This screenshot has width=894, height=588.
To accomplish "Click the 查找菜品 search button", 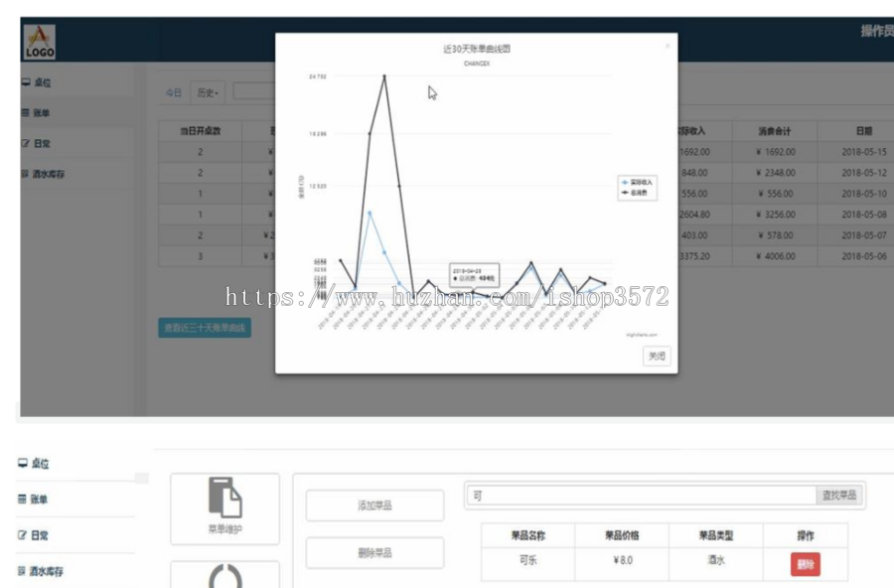I will point(838,496).
